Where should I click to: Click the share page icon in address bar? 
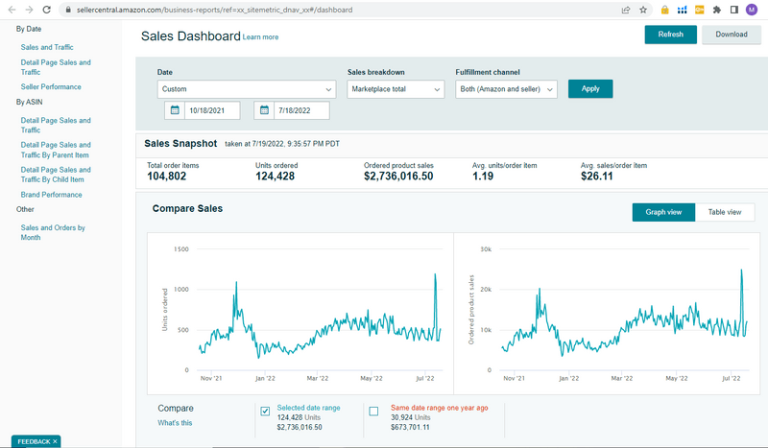[x=626, y=9]
